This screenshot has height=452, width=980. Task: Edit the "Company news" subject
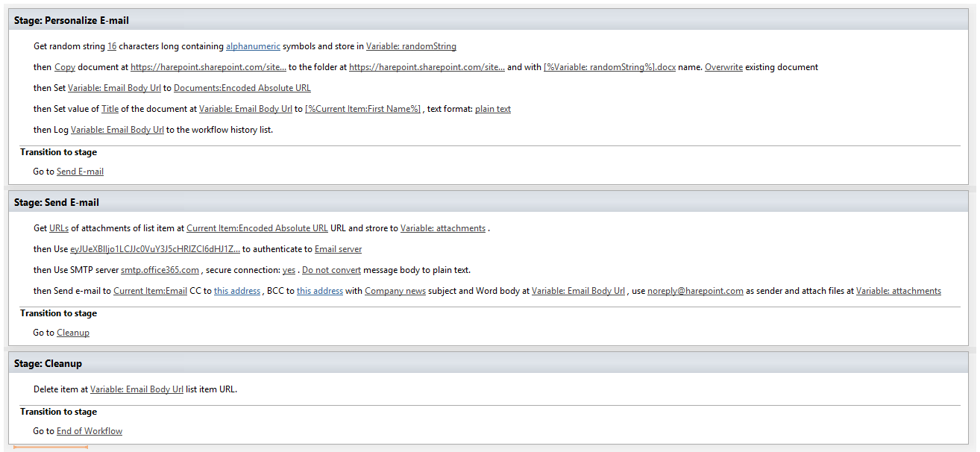395,291
